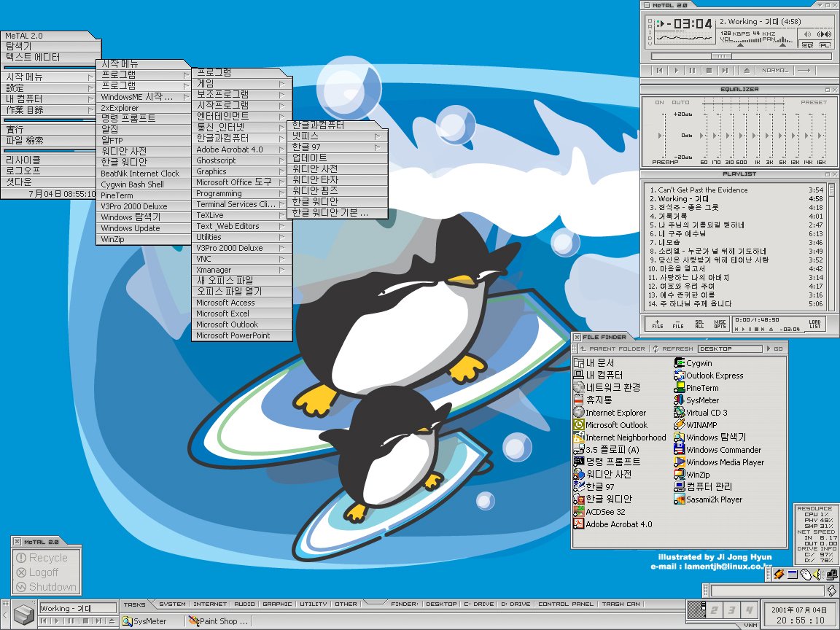Expand the Graphics submenu

[241, 171]
